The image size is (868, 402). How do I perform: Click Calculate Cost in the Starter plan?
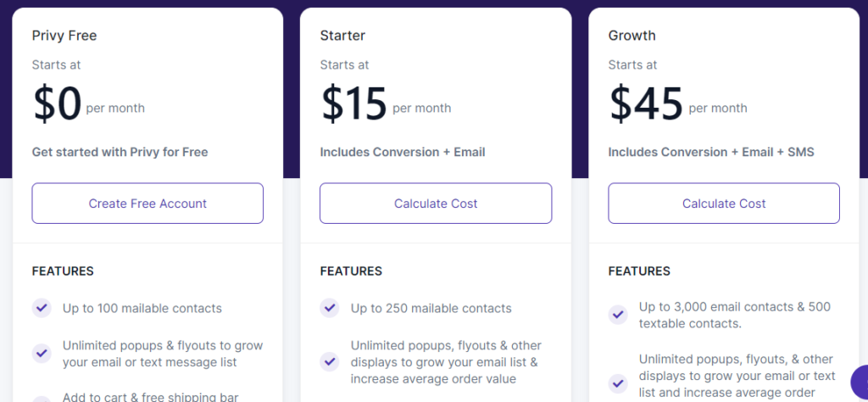pos(436,204)
